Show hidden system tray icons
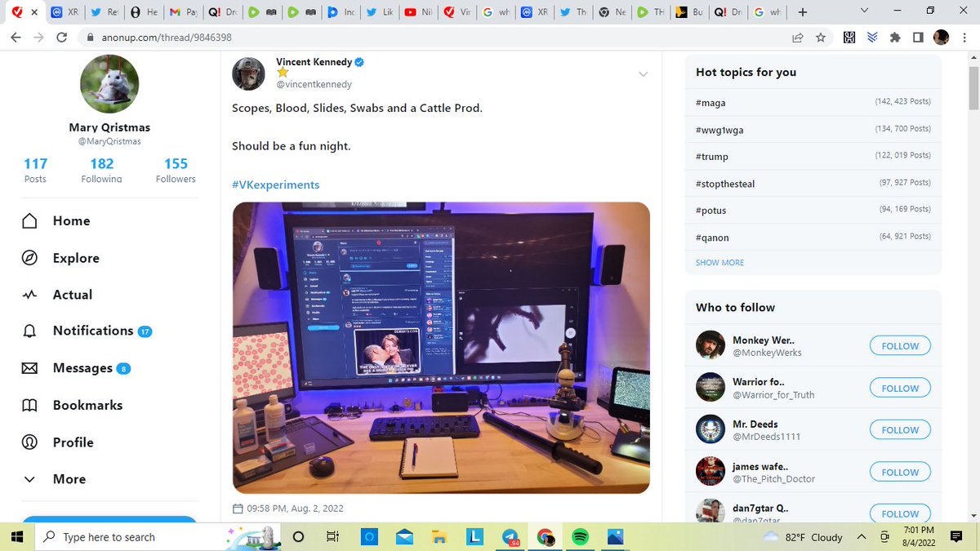The height and width of the screenshot is (551, 980). tap(861, 536)
